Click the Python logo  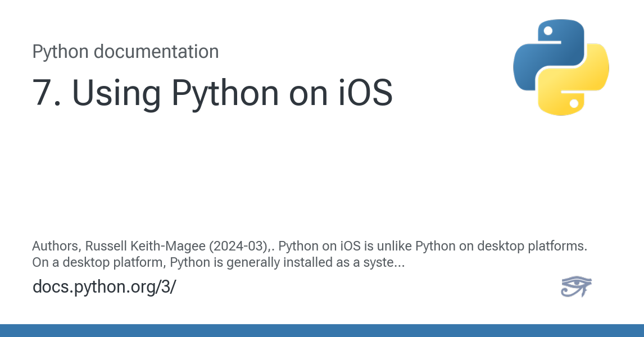click(x=561, y=67)
